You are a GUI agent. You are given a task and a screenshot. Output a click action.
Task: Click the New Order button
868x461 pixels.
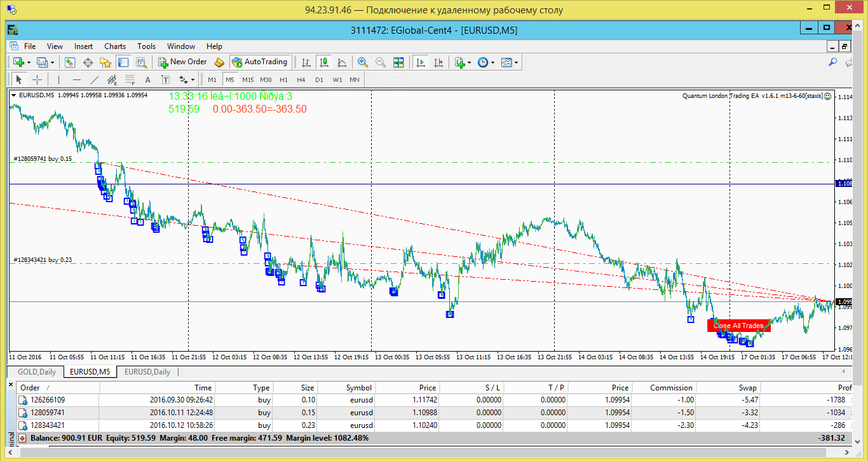[x=182, y=62]
